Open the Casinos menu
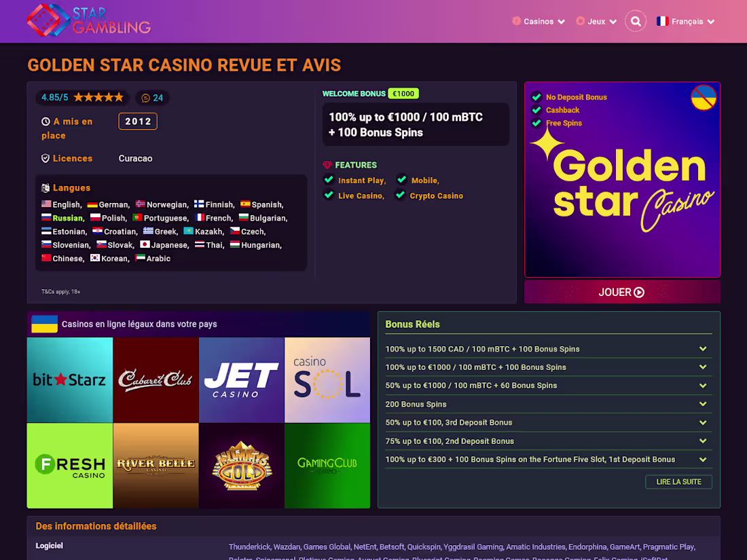This screenshot has height=560, width=747. tap(539, 21)
